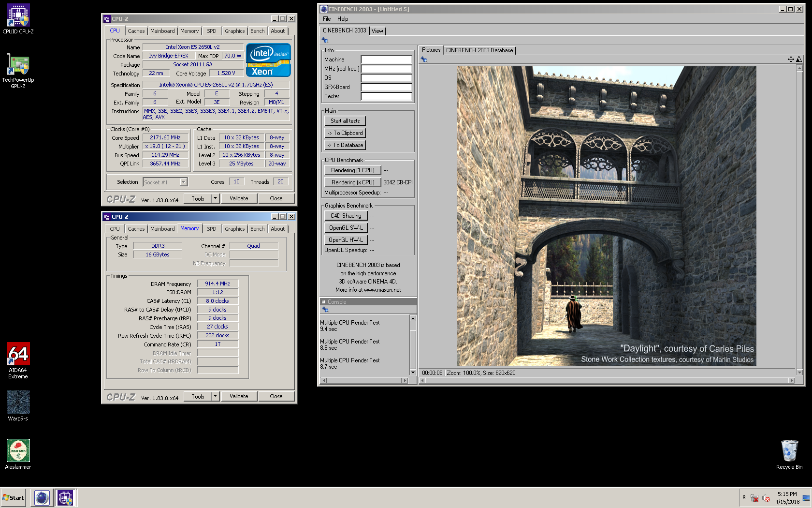The height and width of the screenshot is (508, 812).
Task: Click the Tester input field
Action: click(387, 96)
